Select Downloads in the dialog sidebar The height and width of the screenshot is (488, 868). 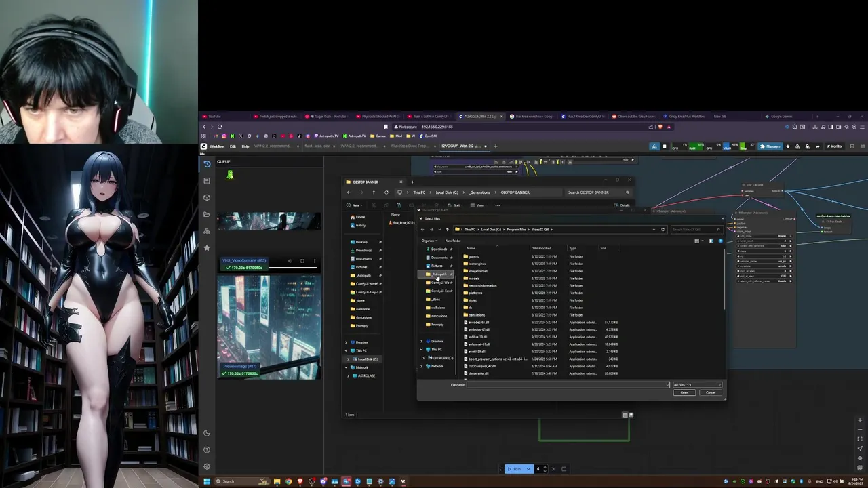[x=437, y=249]
